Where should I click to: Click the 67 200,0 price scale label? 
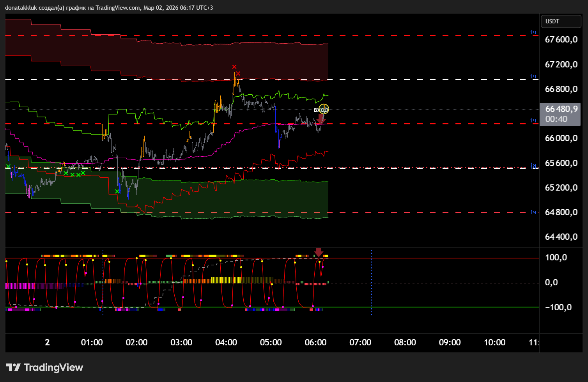(561, 65)
